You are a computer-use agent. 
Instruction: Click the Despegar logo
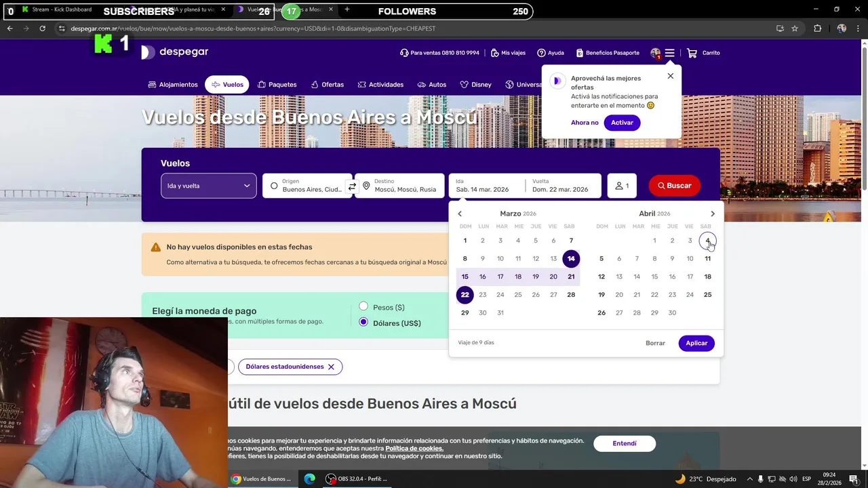coord(175,52)
